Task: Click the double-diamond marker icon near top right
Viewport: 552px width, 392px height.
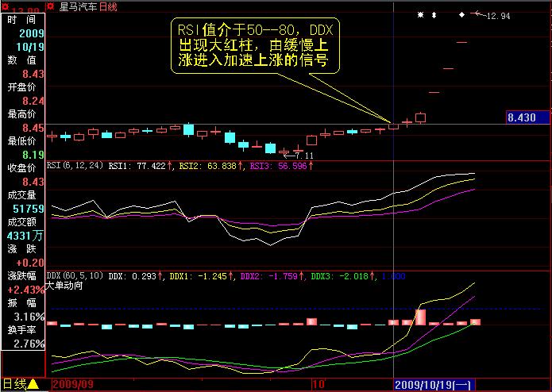Action: (434, 15)
